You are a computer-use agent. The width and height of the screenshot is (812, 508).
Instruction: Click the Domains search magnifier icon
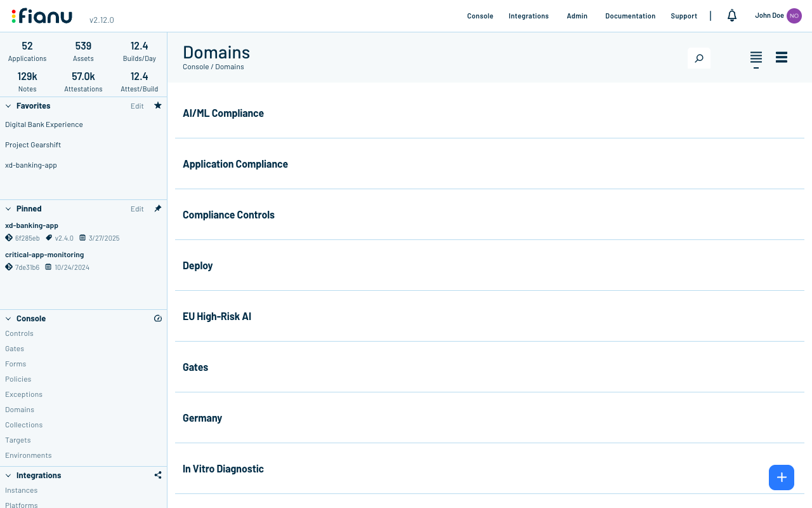tap(699, 58)
